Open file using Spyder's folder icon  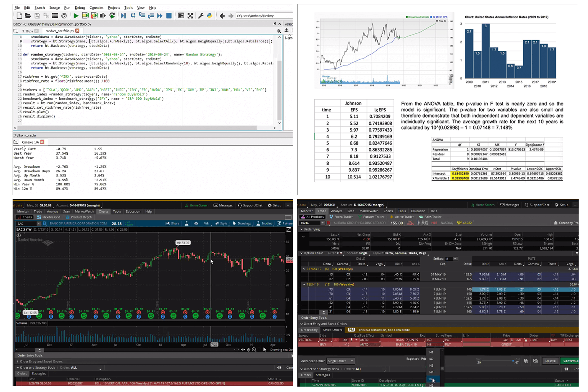[28, 16]
